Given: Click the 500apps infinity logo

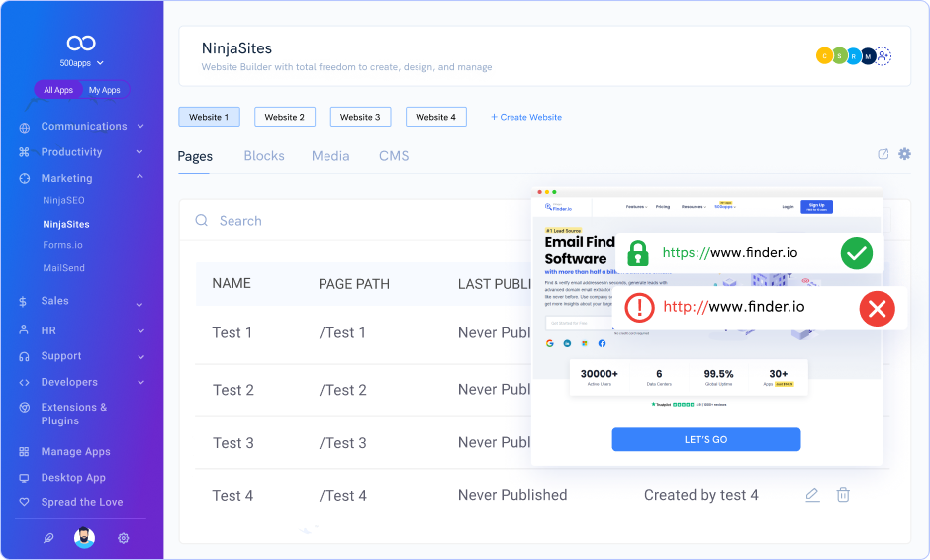Looking at the screenshot, I should point(81,43).
